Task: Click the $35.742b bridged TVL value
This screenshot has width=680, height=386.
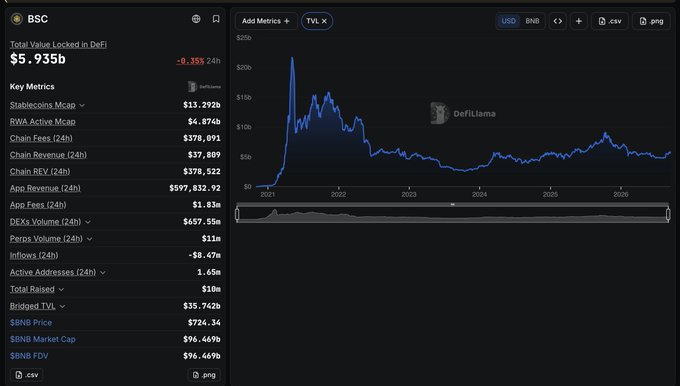Action: 202,306
